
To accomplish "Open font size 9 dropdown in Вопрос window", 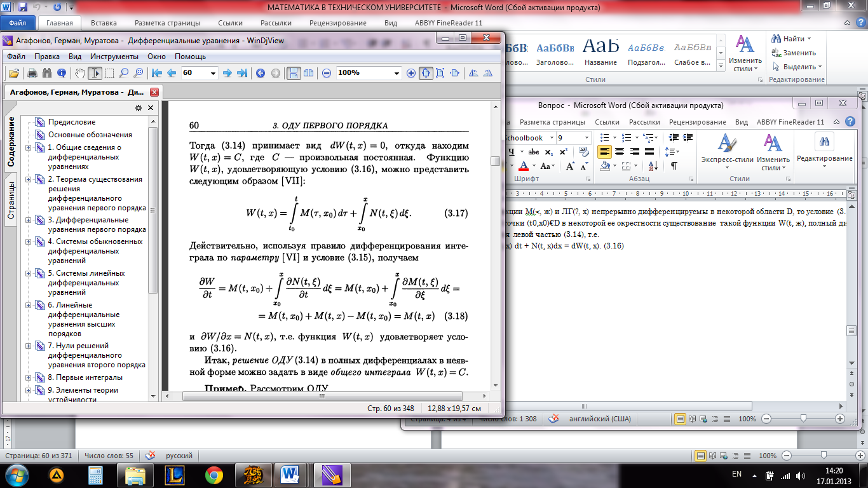I will (586, 138).
